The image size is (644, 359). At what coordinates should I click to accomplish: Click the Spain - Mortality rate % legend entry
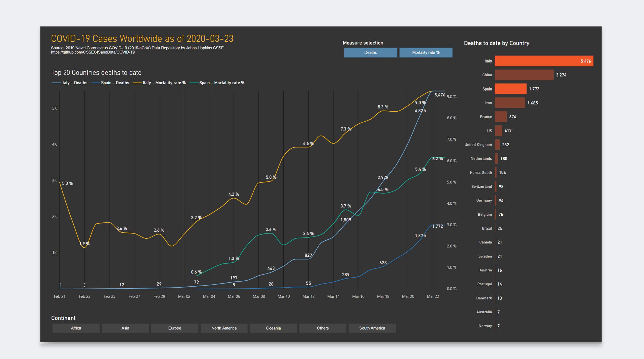pyautogui.click(x=222, y=83)
